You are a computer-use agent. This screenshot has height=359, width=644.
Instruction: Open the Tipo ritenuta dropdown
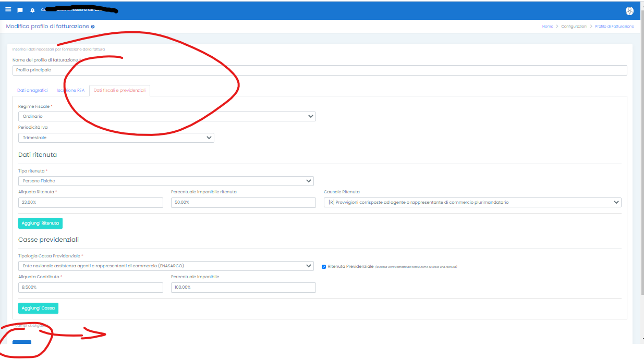[x=166, y=181]
